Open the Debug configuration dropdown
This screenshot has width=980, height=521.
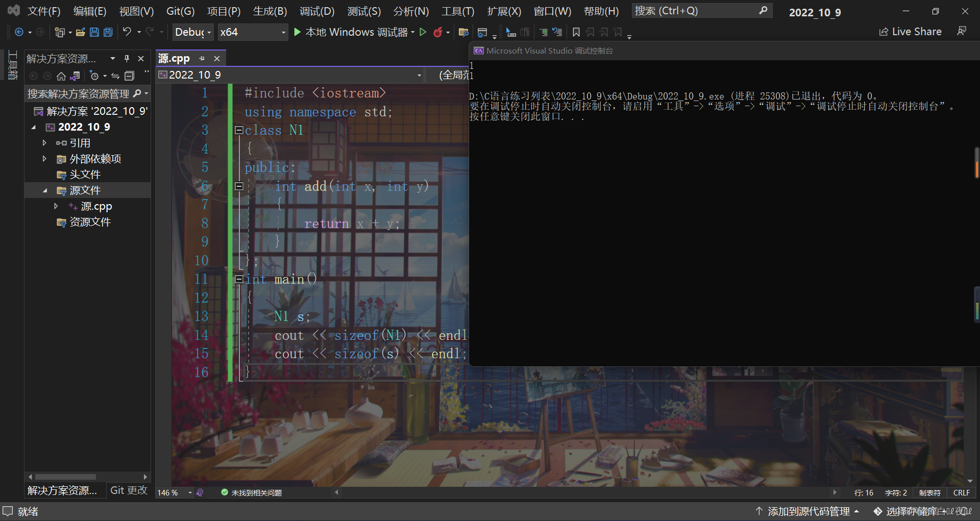click(193, 32)
